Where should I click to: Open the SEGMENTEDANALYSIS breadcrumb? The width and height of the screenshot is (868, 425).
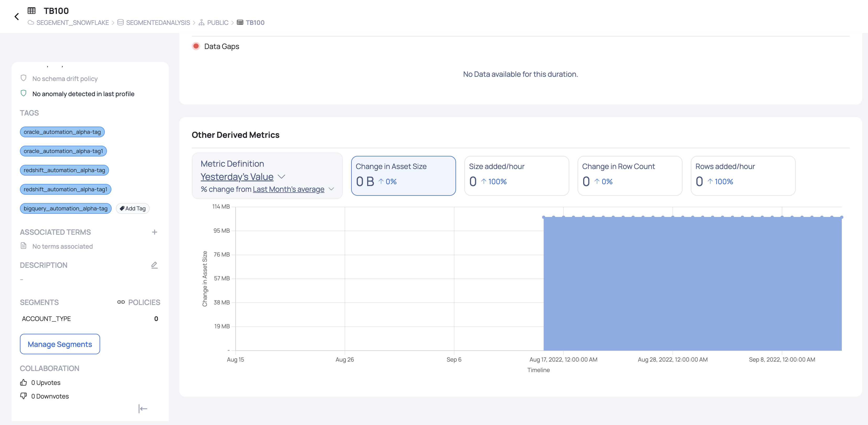pyautogui.click(x=158, y=23)
